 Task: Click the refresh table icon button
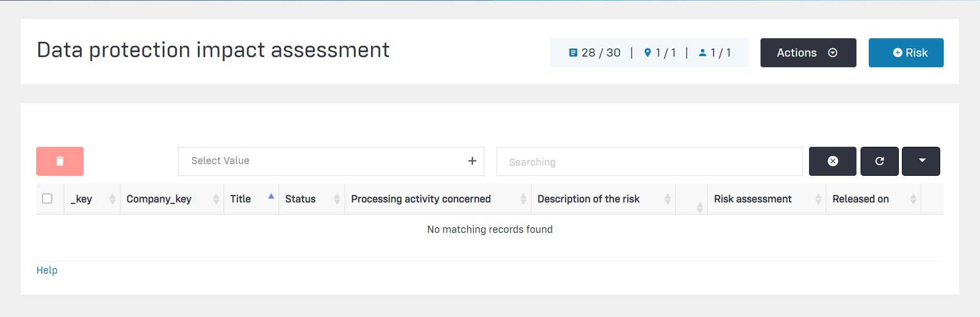pyautogui.click(x=879, y=161)
